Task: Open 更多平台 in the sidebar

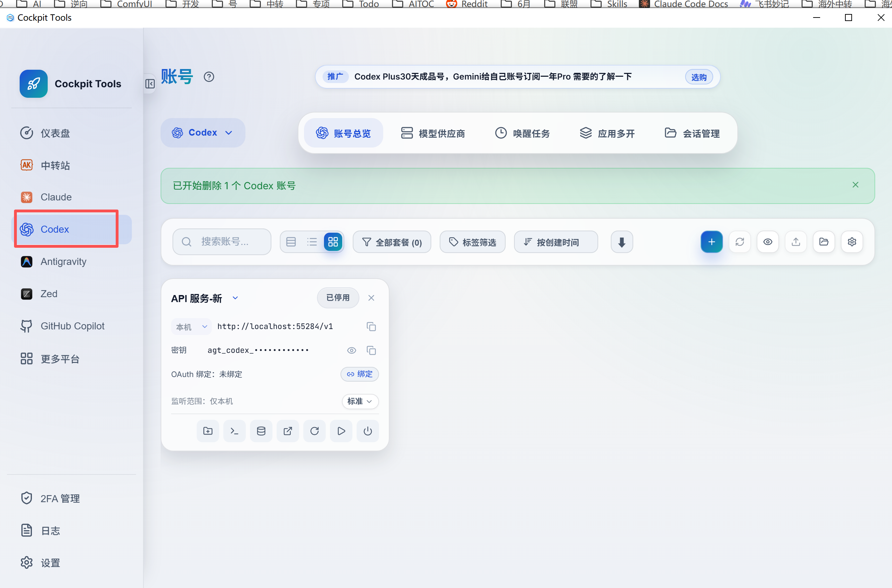Action: point(71,359)
